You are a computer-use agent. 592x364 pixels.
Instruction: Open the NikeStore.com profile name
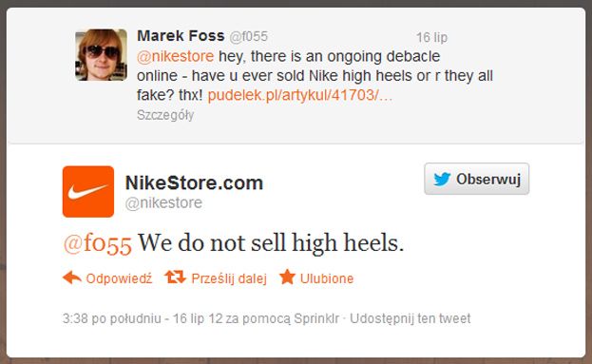(x=194, y=182)
